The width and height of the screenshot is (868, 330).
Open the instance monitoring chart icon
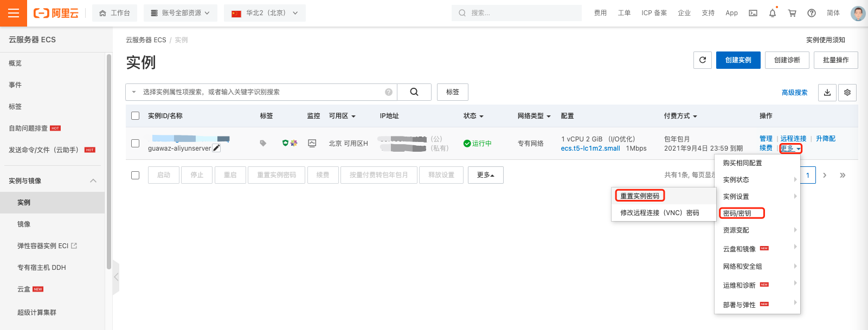tap(312, 143)
